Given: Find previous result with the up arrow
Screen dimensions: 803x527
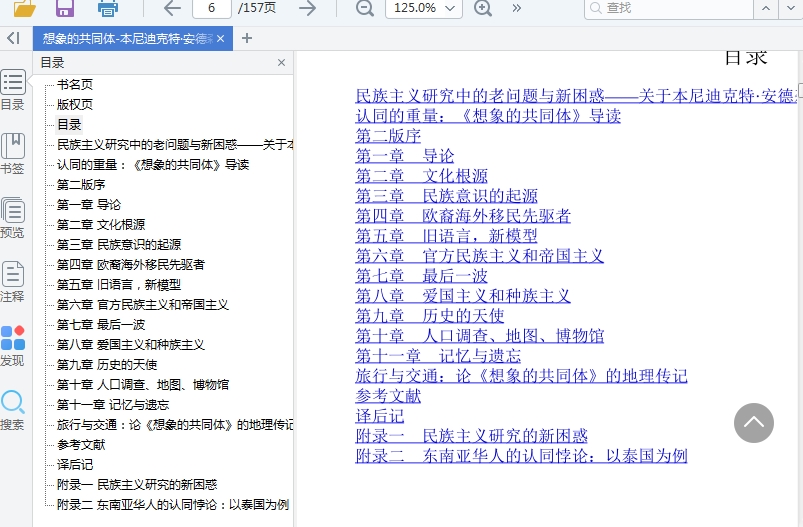Looking at the screenshot, I should point(766,8).
